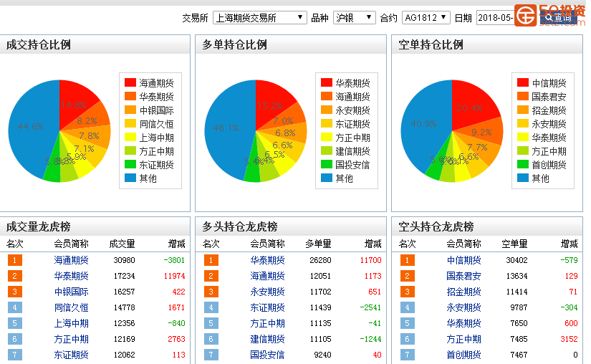591x364 pixels.
Task: Click the 多头持仓龙虎榜 panel title
Action: (240, 227)
